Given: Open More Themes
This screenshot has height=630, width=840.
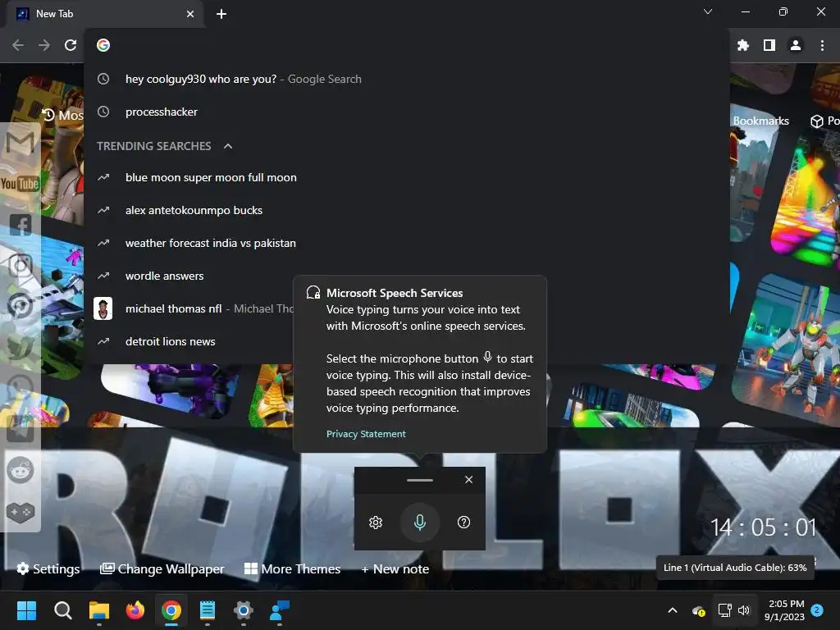Looking at the screenshot, I should pos(293,569).
